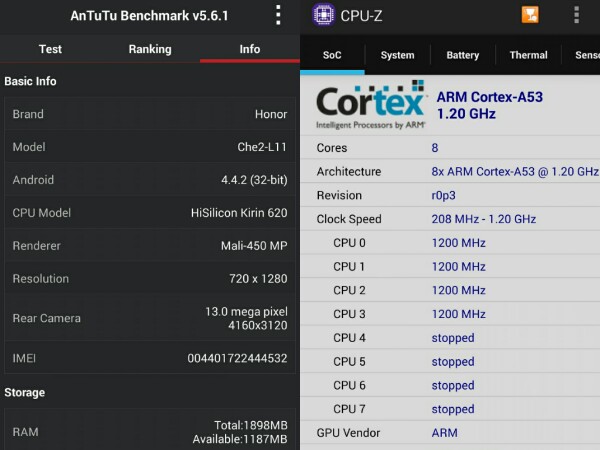
Task: Tap the Model row showing Che2-L11
Action: click(x=150, y=147)
